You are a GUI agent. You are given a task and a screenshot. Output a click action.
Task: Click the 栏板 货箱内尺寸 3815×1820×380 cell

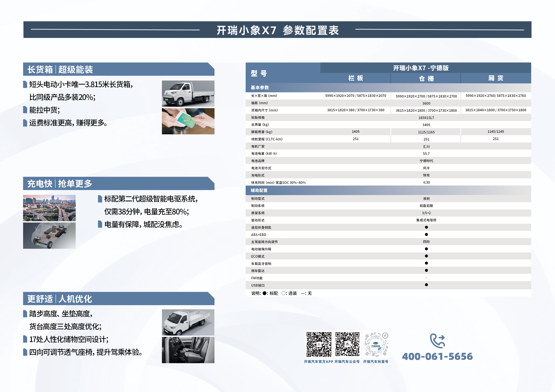click(x=356, y=110)
